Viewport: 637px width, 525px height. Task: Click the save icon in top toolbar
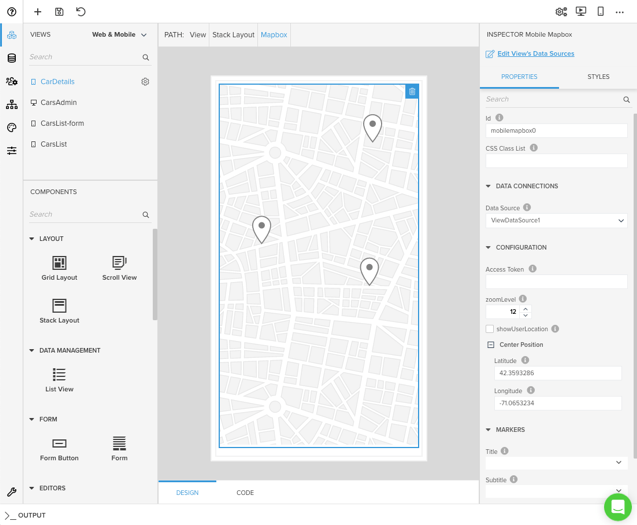click(59, 12)
